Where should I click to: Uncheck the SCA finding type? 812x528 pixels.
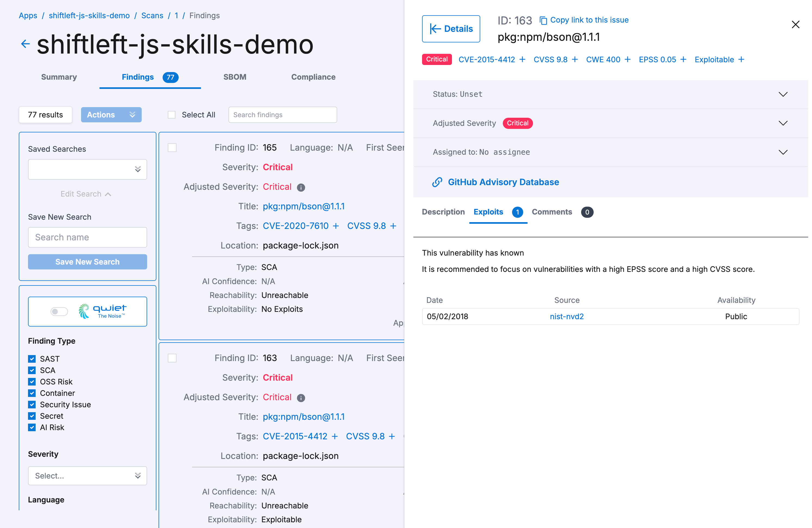pos(32,370)
